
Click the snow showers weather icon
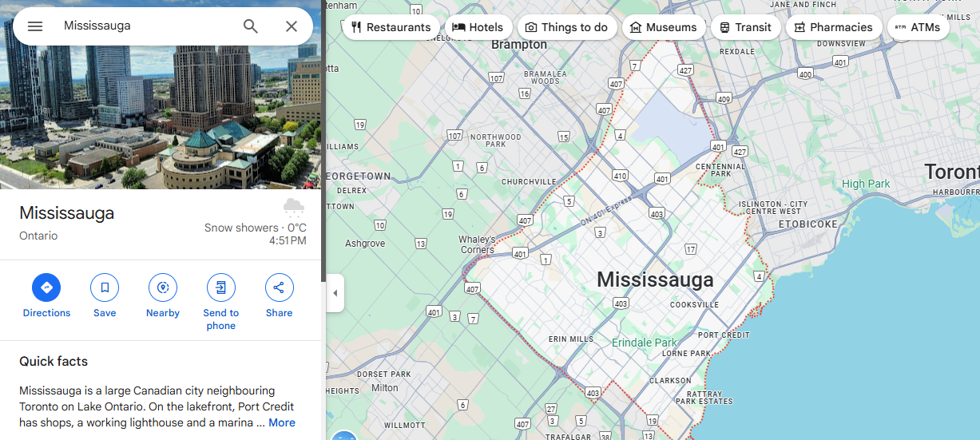[294, 208]
